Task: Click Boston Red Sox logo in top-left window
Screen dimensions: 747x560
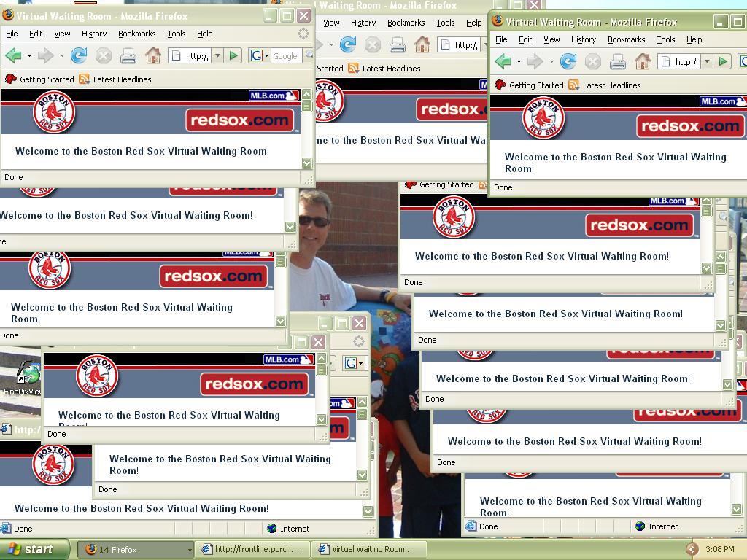Action: (x=54, y=113)
